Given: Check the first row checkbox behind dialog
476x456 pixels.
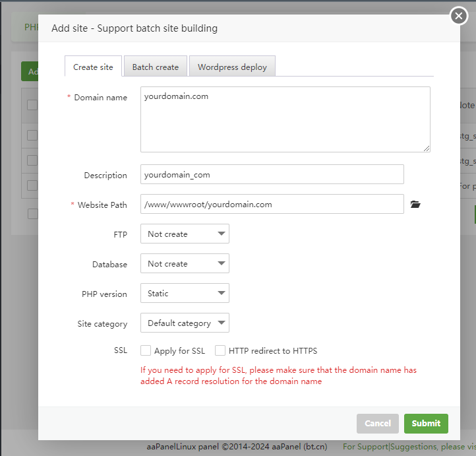Looking at the screenshot, I should tap(32, 135).
